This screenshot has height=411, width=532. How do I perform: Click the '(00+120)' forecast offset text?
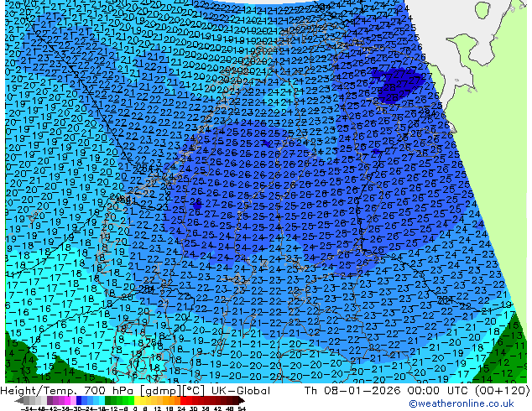[503, 391]
